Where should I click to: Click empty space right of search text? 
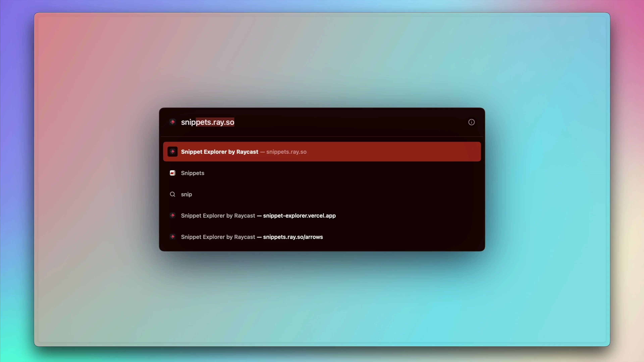click(x=350, y=122)
